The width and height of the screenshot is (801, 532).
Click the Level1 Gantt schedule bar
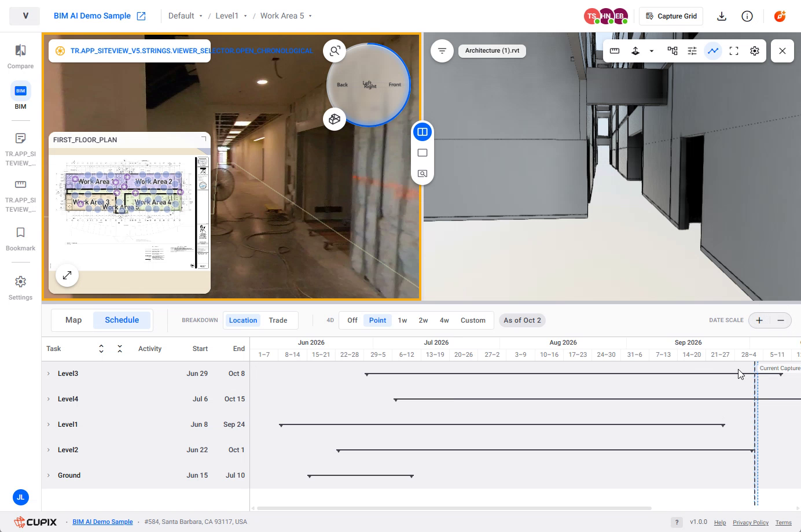pos(502,425)
